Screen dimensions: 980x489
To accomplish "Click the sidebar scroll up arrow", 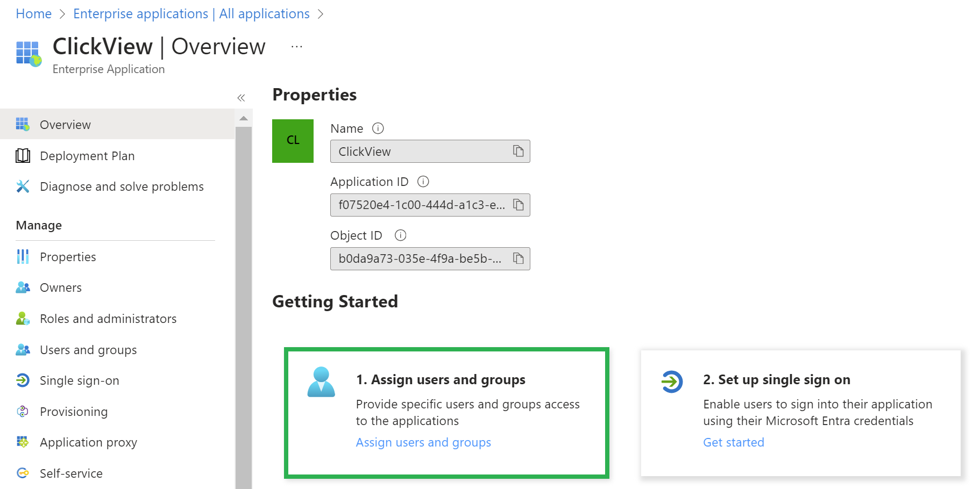I will [x=244, y=118].
